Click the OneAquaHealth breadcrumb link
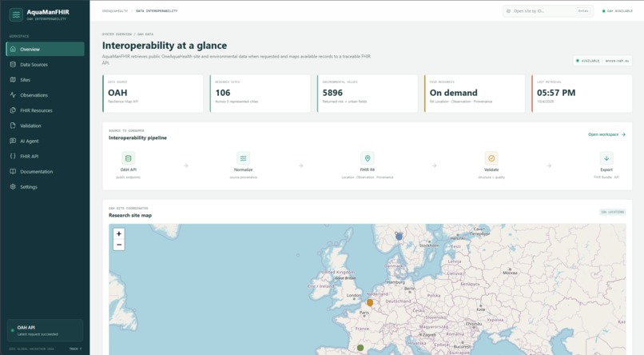This screenshot has width=644, height=355. pos(115,11)
